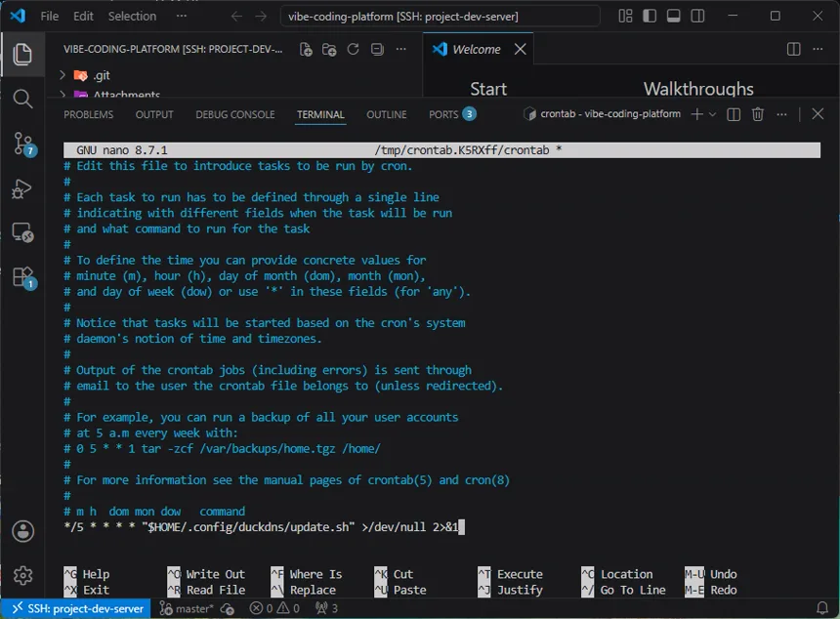
Task: Open errors and warnings count in status bar
Action: coord(274,608)
